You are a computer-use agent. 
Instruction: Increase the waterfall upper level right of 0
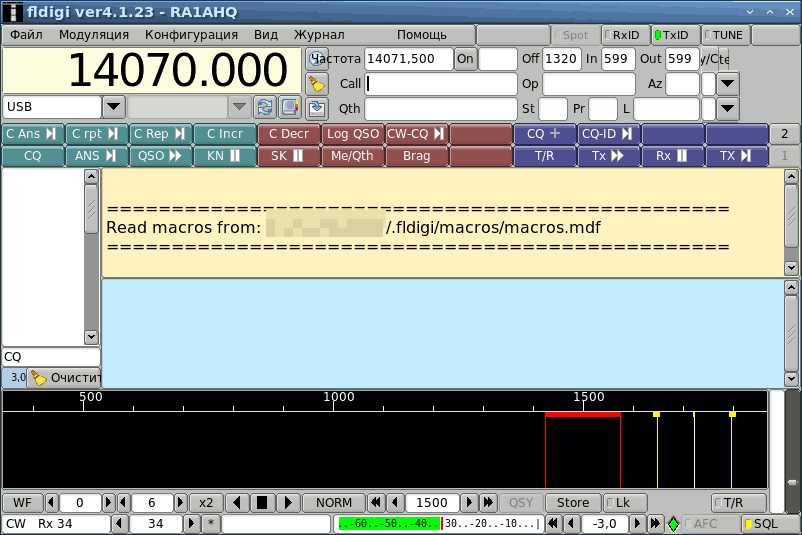tap(108, 503)
